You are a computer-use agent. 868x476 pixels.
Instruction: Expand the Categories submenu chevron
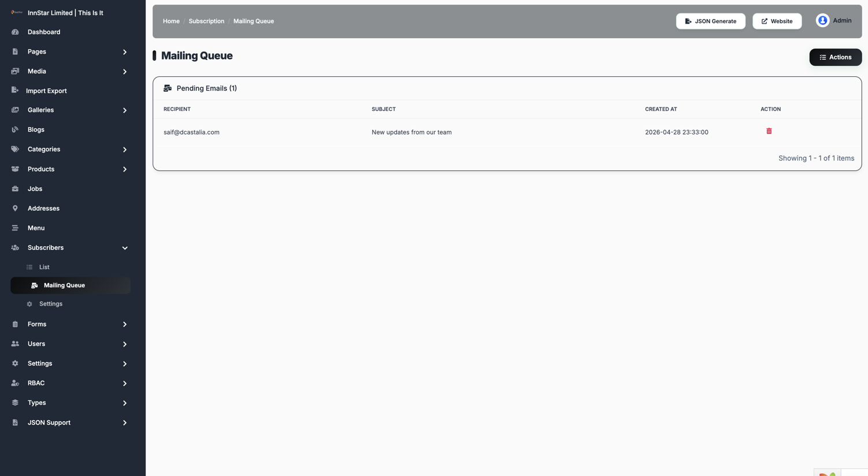(125, 150)
